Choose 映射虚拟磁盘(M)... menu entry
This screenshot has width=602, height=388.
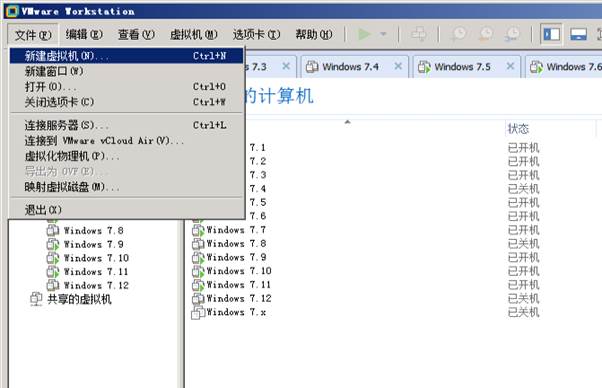(x=126, y=187)
